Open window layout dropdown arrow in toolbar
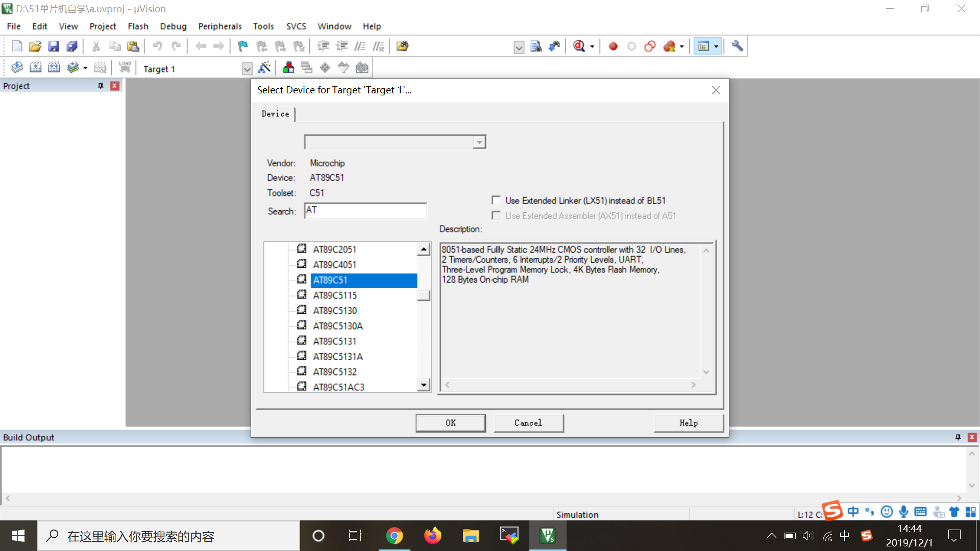The image size is (980, 551). (716, 46)
